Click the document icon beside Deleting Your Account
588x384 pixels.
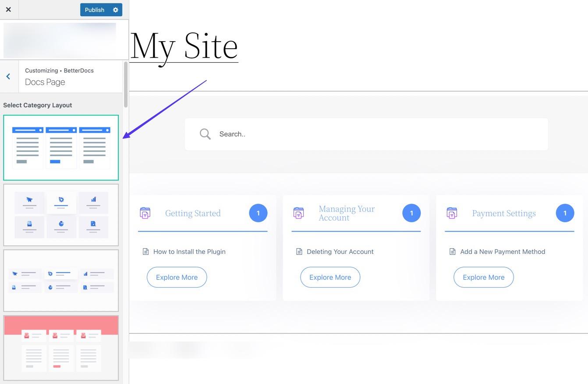coord(298,250)
